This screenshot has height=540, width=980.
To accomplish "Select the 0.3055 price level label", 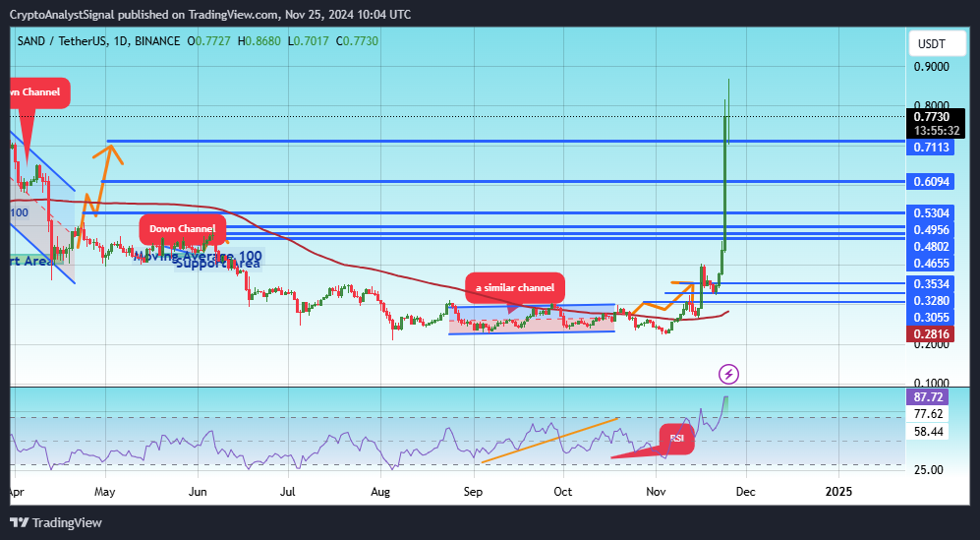I will (x=931, y=318).
